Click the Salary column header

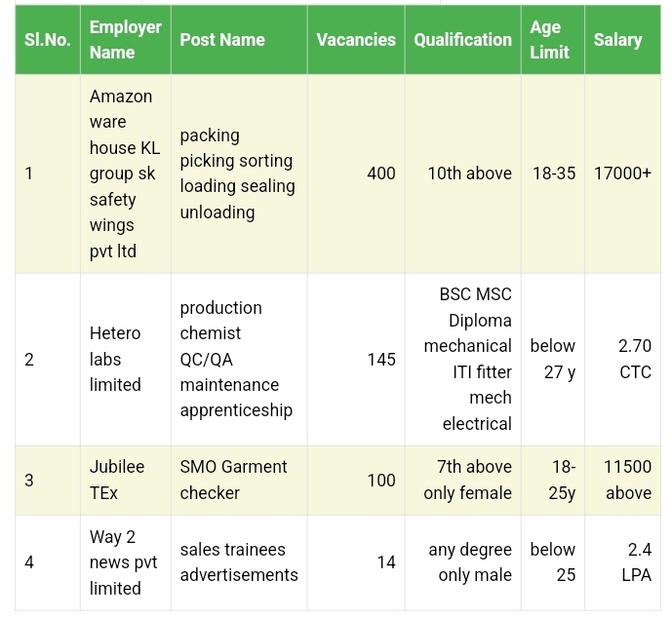622,40
